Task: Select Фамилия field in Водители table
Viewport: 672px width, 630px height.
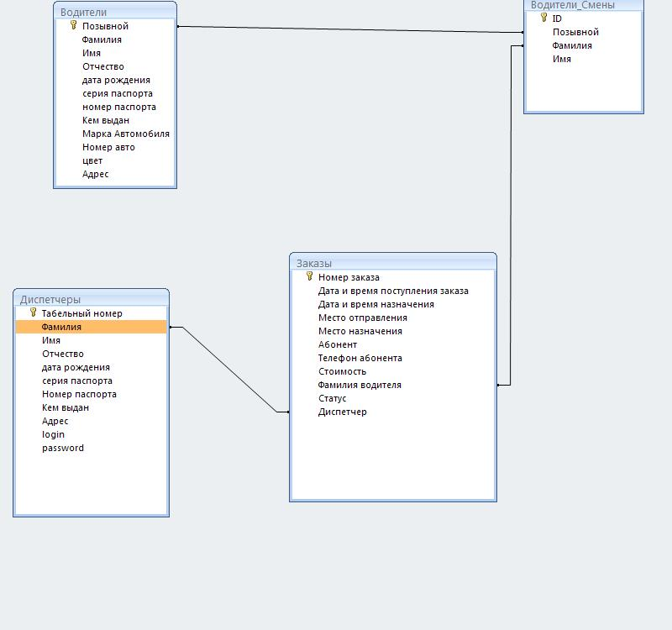Action: point(102,39)
